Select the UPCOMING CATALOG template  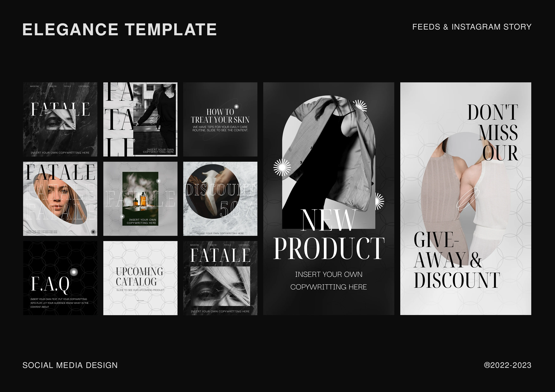[x=140, y=278]
